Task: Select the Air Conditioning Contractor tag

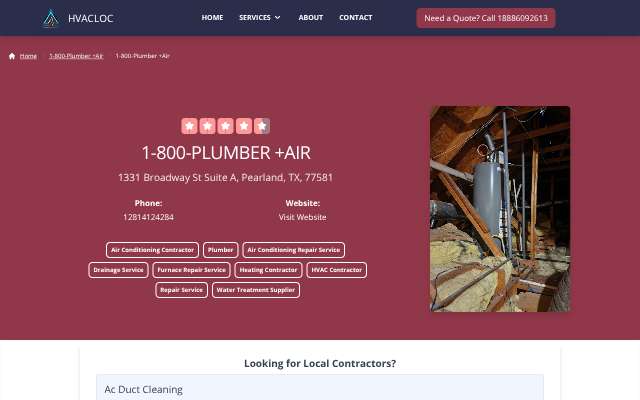Action: [152, 250]
